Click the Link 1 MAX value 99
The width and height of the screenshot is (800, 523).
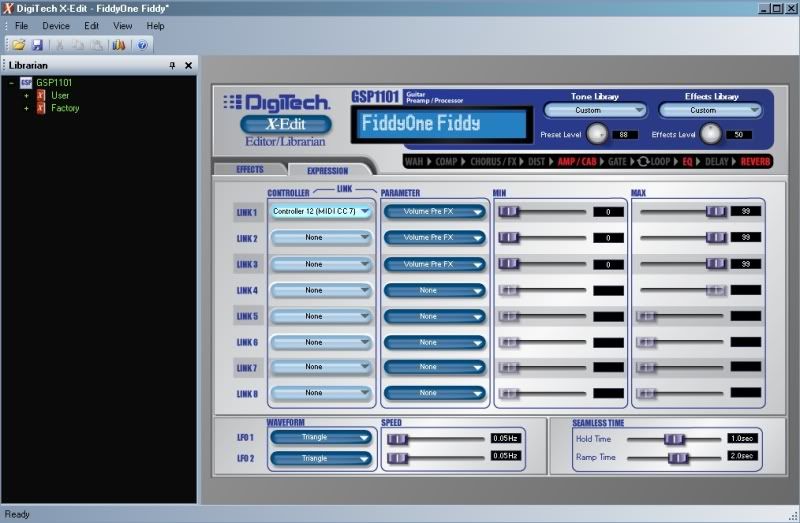745,211
